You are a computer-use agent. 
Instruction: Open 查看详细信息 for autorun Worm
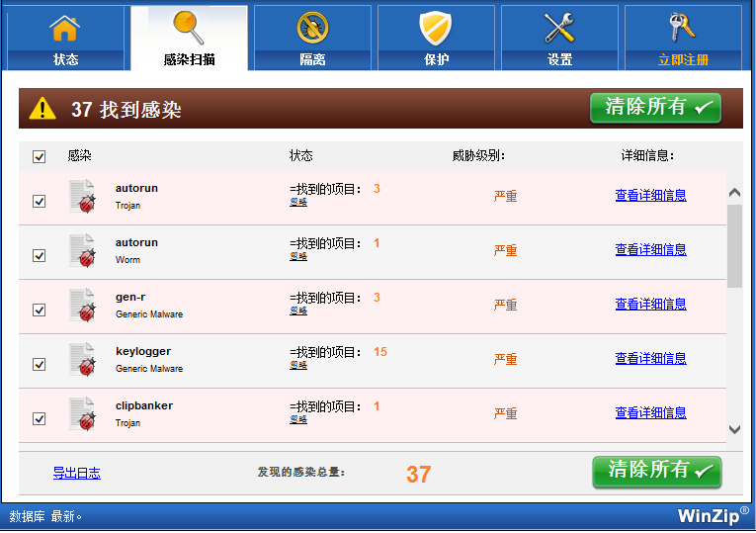coord(651,250)
